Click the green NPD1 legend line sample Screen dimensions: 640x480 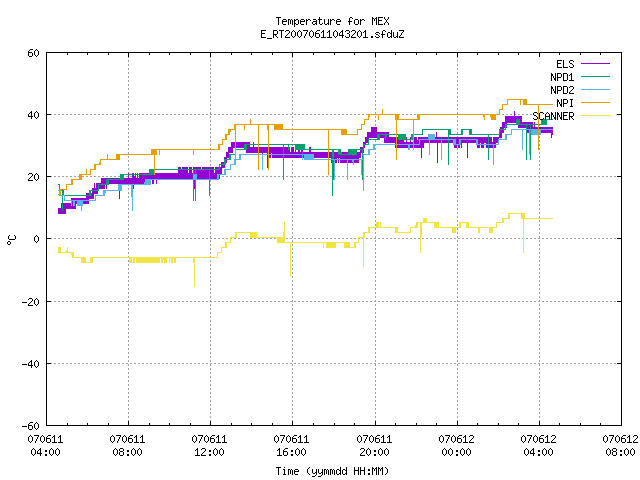point(596,76)
